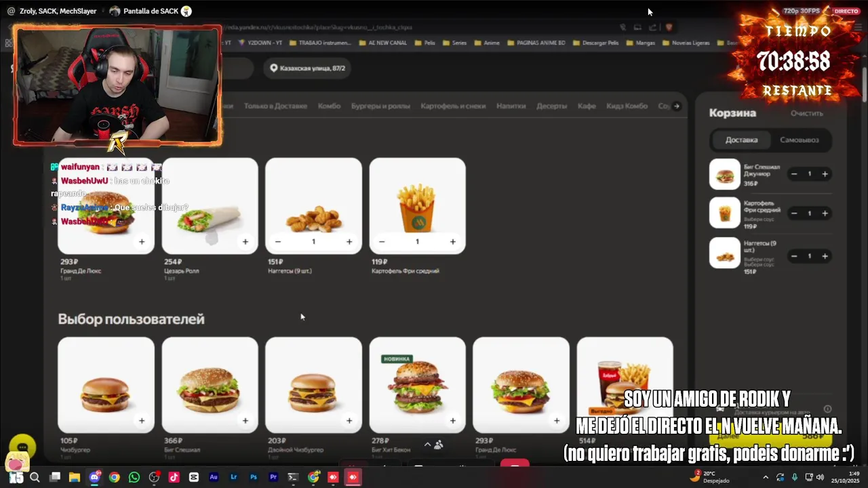Image resolution: width=868 pixels, height=488 pixels.
Task: Open Google Chrome from the taskbar
Action: [x=114, y=477]
